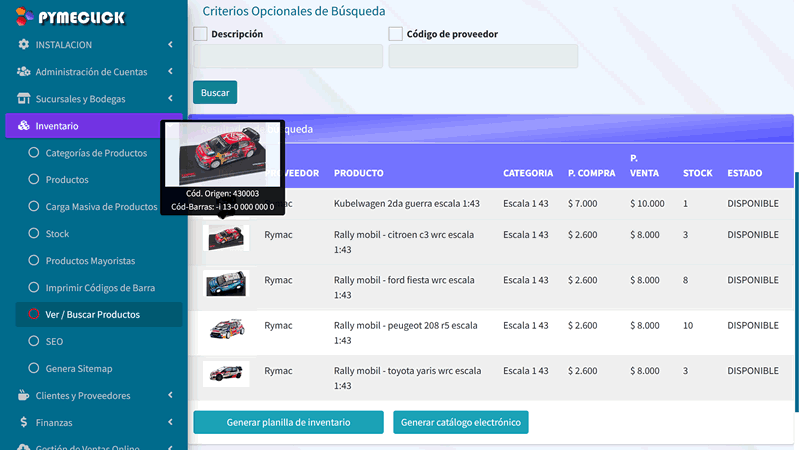Click Generar planilla de inventario
The height and width of the screenshot is (450, 800).
coord(288,422)
